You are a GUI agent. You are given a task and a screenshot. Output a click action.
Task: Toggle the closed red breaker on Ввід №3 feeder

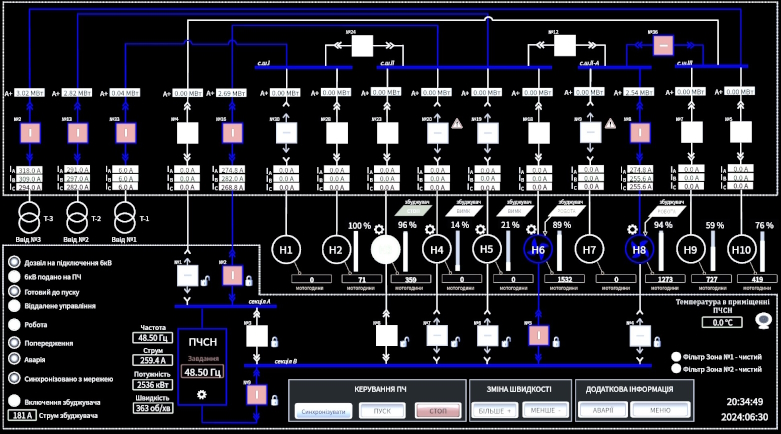(x=30, y=133)
